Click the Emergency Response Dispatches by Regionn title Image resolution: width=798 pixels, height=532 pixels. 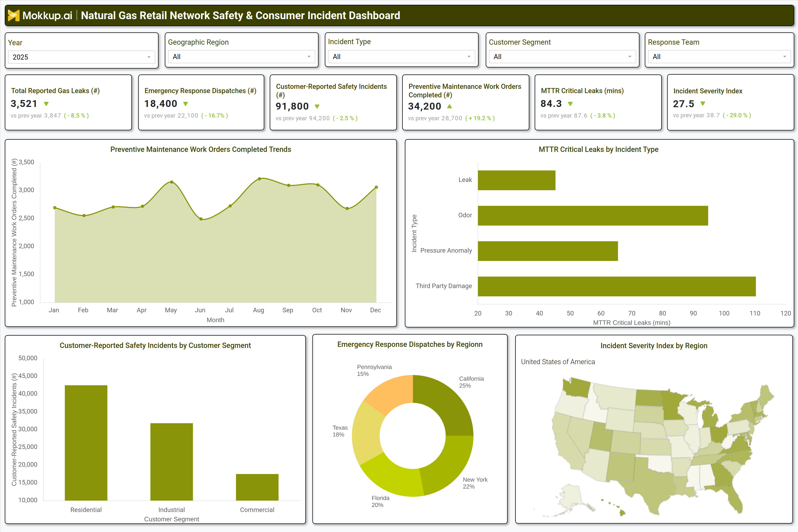tap(410, 344)
